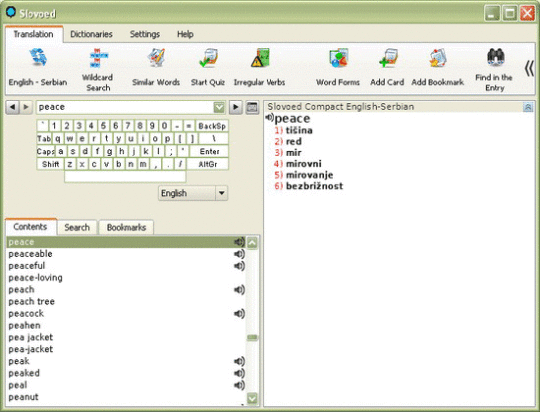Open search history dropdown in input field
Screen dimensions: 540x412
pyautogui.click(x=219, y=107)
